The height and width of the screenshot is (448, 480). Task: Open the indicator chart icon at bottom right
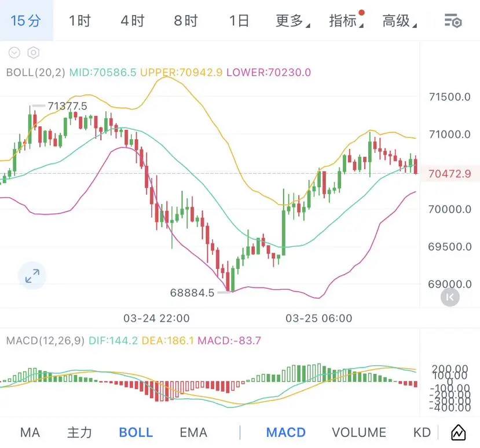(x=458, y=432)
